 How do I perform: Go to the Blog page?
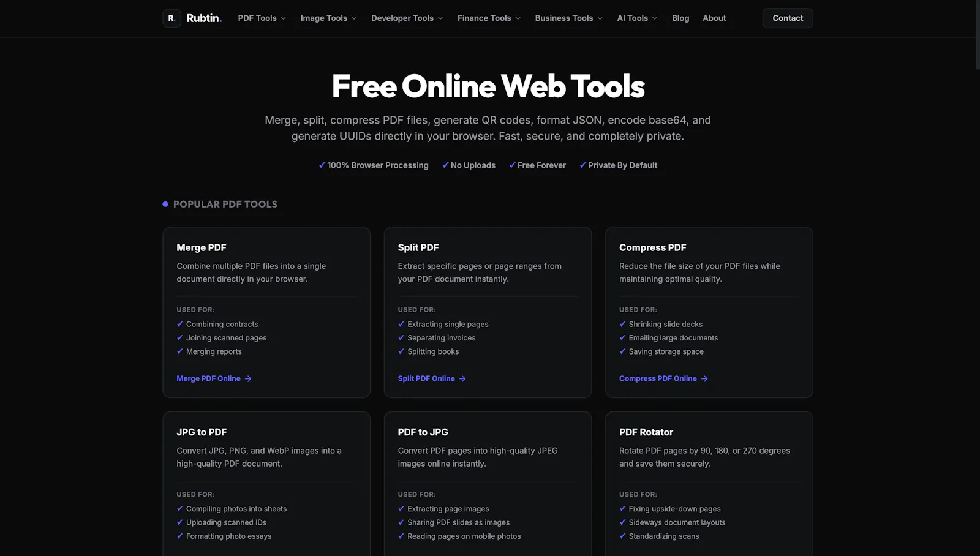(x=680, y=18)
